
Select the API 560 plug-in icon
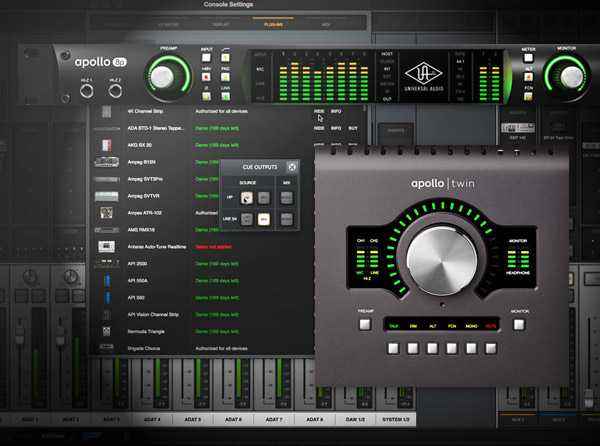tap(108, 298)
